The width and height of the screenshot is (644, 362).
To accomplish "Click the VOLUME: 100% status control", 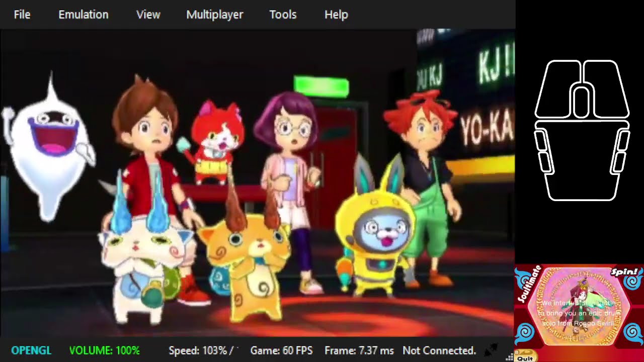I will [x=105, y=350].
